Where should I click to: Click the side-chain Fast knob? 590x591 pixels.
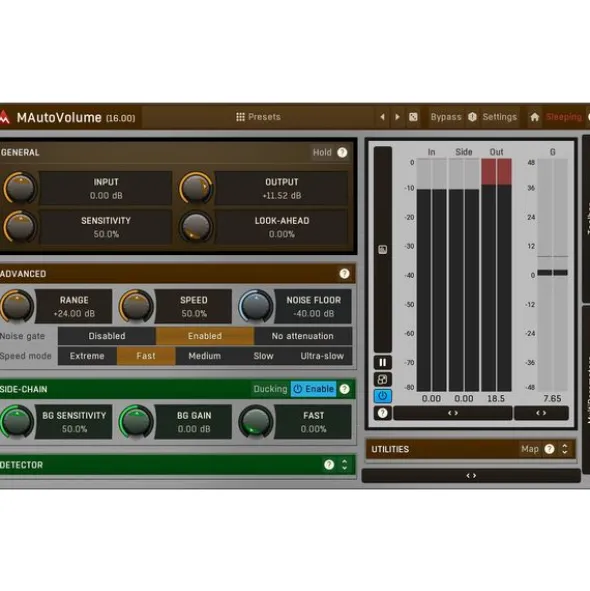(256, 421)
